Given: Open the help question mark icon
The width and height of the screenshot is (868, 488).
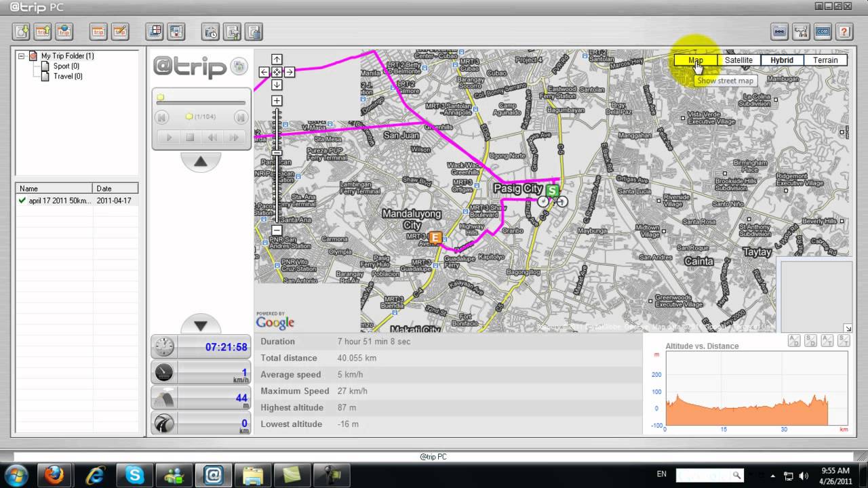Looking at the screenshot, I should point(844,31).
